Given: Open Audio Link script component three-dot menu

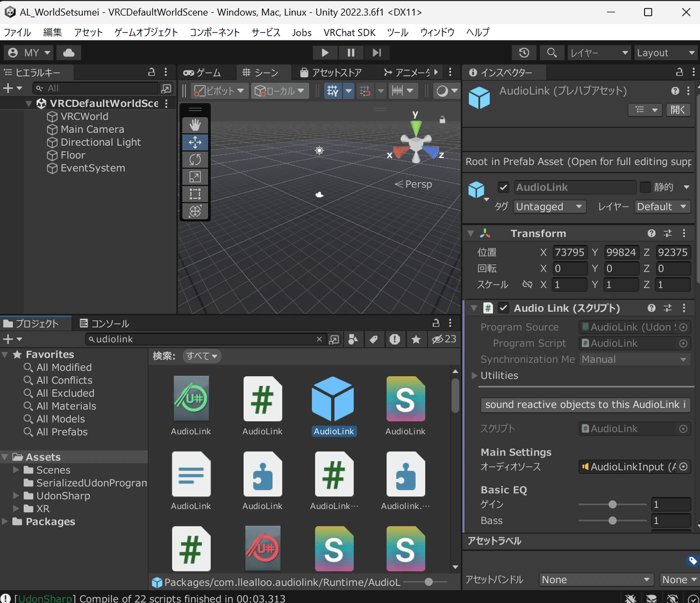Looking at the screenshot, I should tap(684, 308).
